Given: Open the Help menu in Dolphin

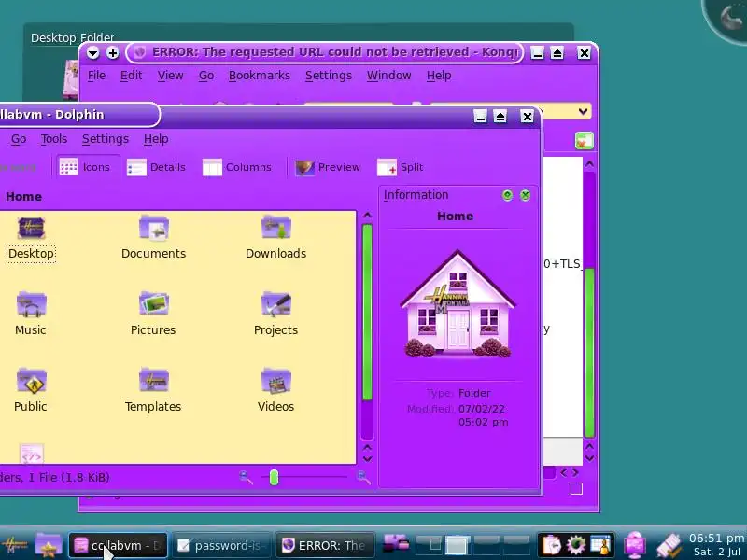Looking at the screenshot, I should [x=156, y=139].
